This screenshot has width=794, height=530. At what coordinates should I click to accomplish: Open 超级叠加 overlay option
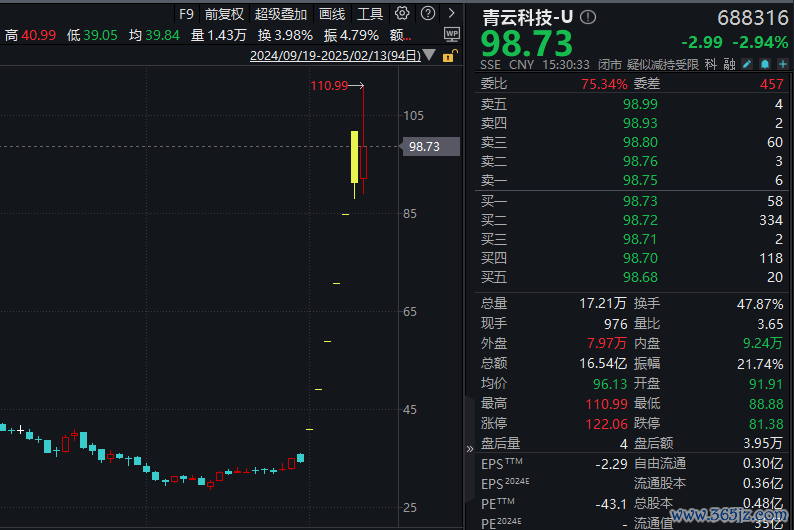pyautogui.click(x=281, y=14)
